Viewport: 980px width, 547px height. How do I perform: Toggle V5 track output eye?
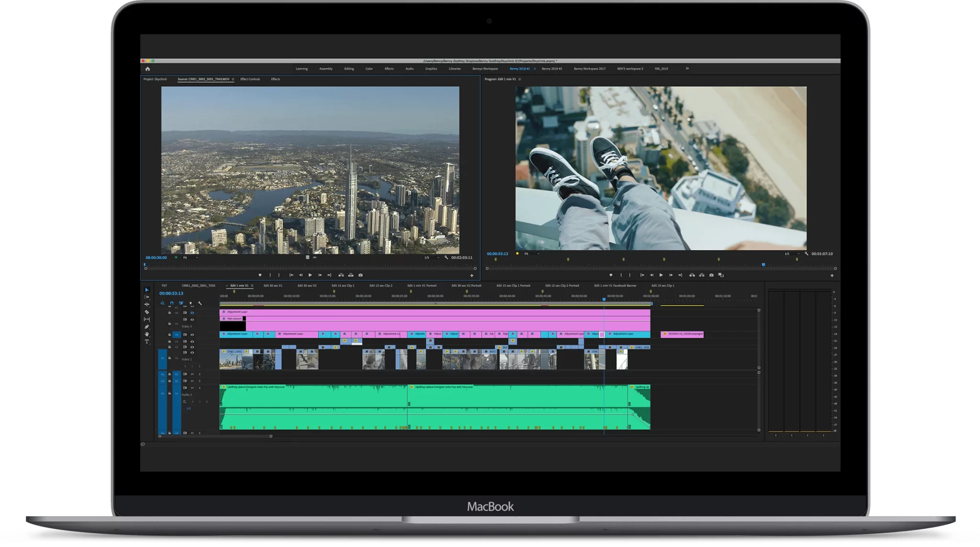pos(192,320)
